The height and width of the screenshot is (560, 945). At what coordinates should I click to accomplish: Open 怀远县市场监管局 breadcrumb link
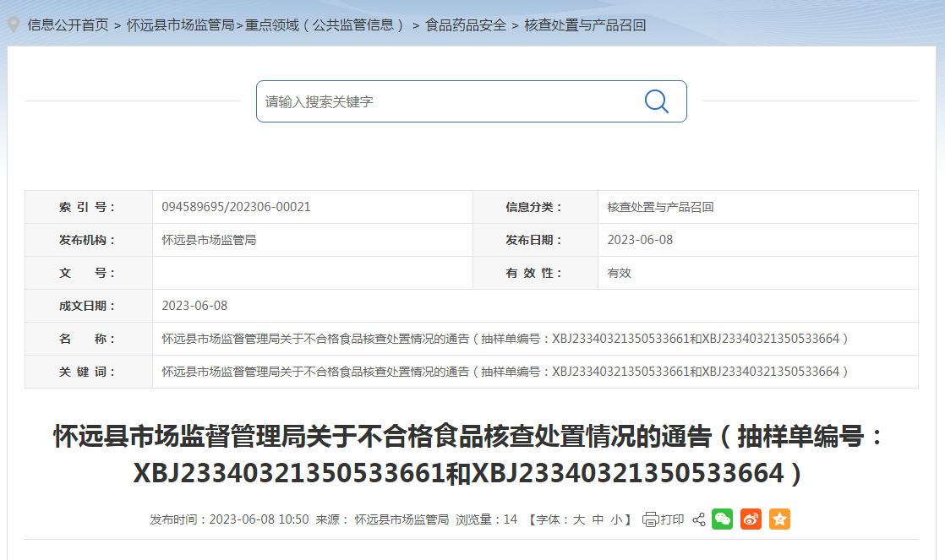180,25
